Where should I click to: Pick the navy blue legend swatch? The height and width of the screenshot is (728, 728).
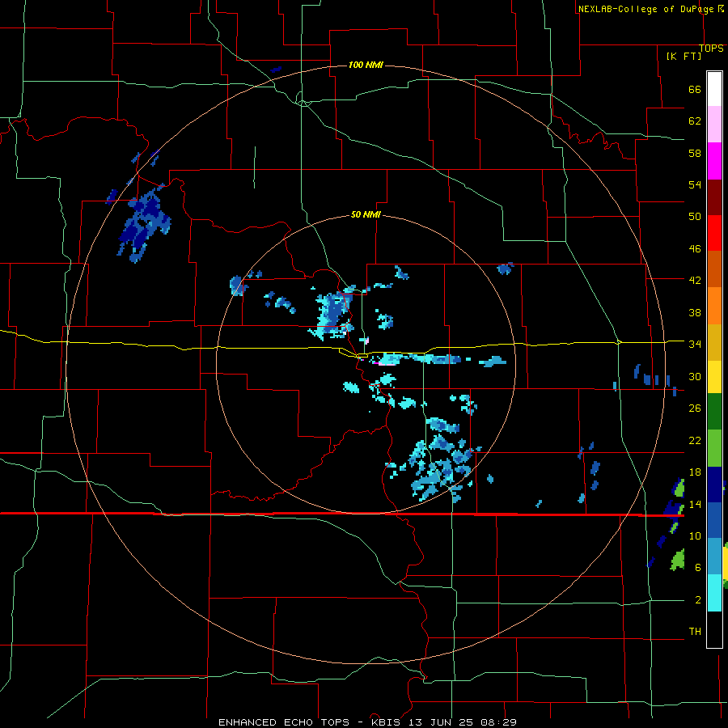[x=714, y=485]
